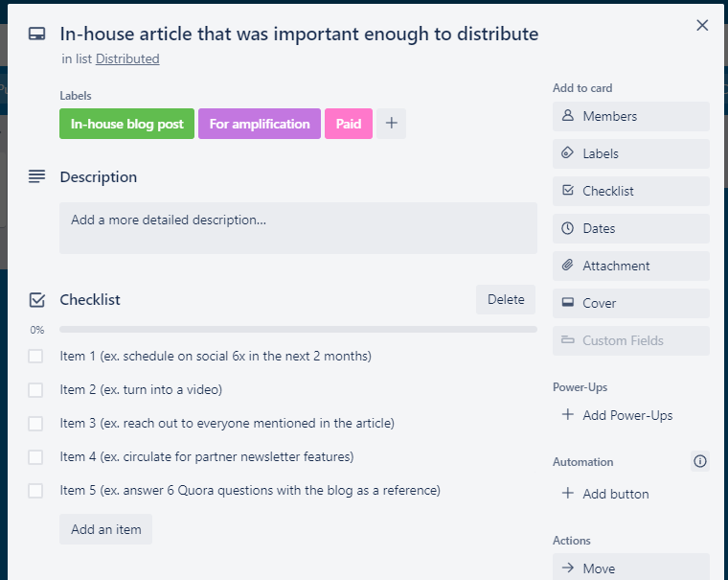This screenshot has width=728, height=580.
Task: Close the card dialog with the X
Action: 702,25
